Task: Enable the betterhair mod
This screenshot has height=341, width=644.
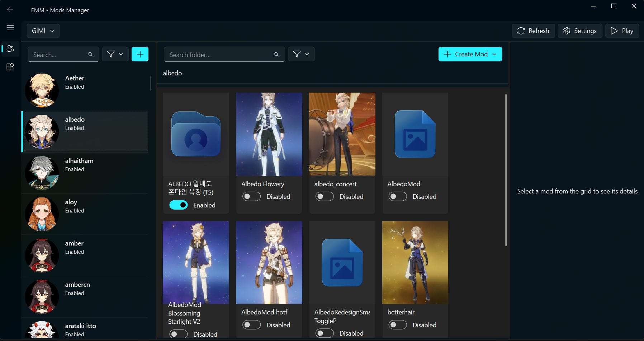Action: [x=397, y=325]
